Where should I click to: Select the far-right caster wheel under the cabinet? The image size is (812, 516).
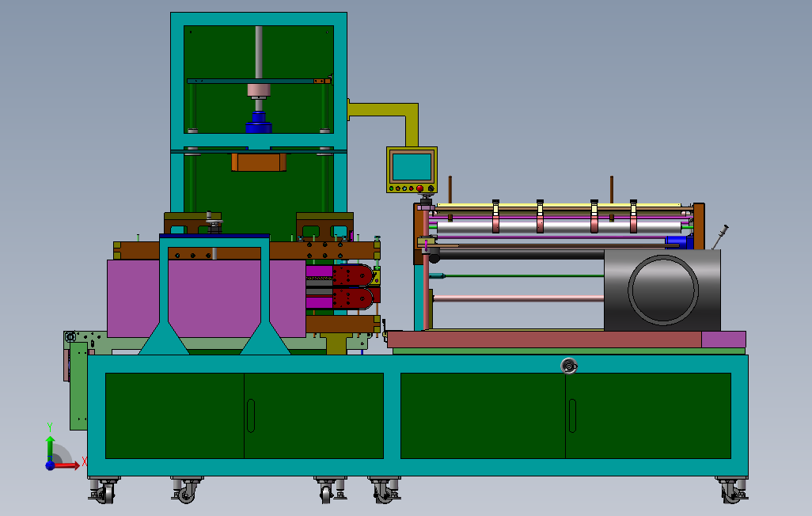pos(732,491)
